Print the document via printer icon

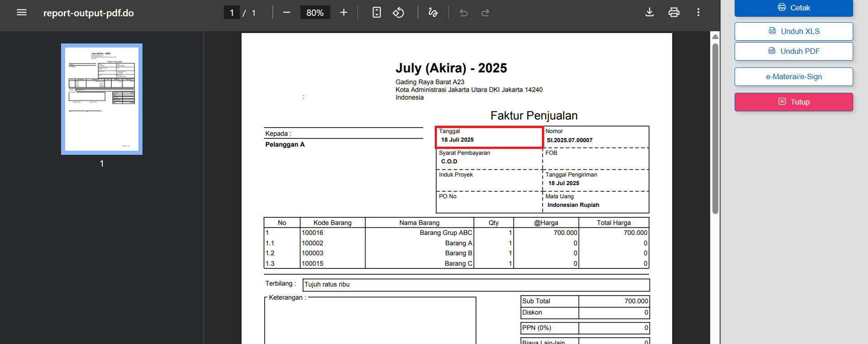click(674, 13)
